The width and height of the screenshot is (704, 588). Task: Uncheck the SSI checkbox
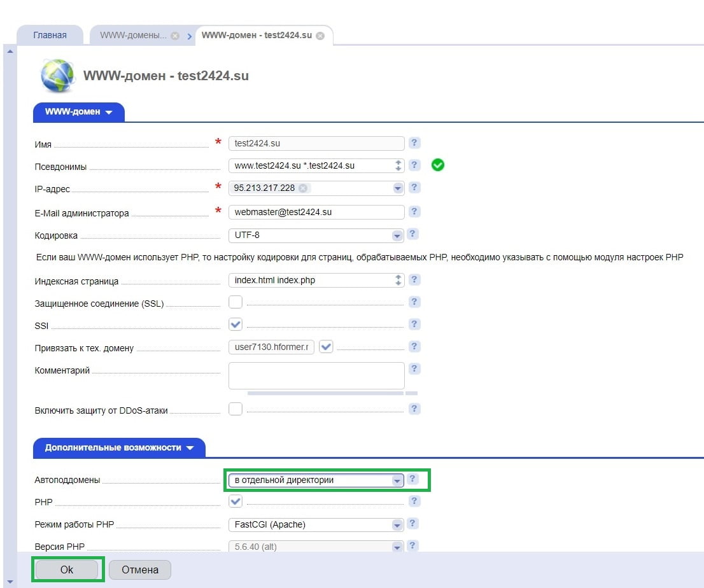pos(236,325)
